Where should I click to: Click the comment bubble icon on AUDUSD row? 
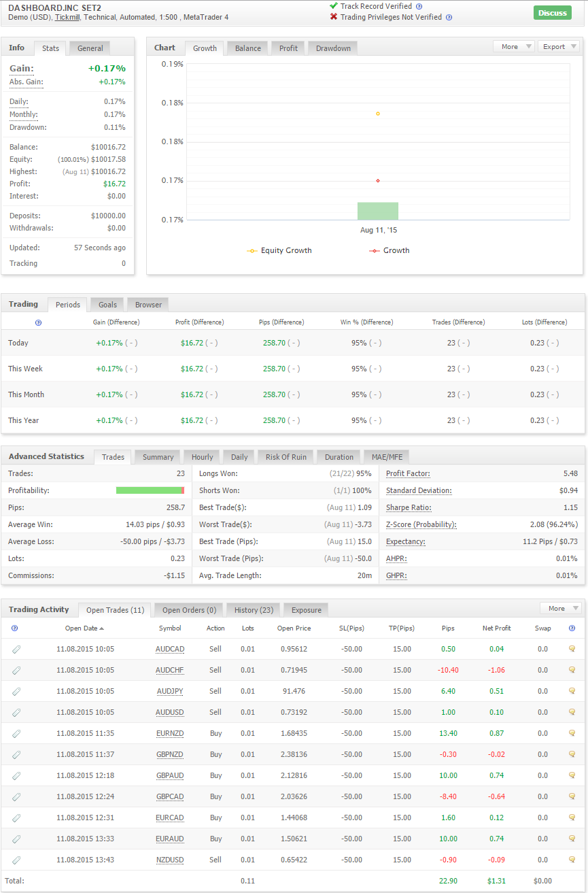point(572,712)
